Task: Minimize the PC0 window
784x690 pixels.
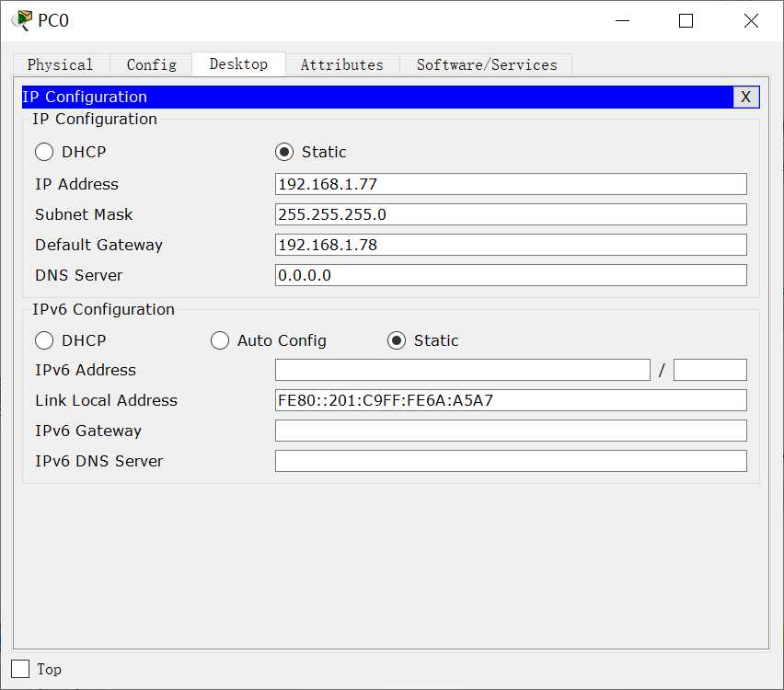Action: [622, 20]
